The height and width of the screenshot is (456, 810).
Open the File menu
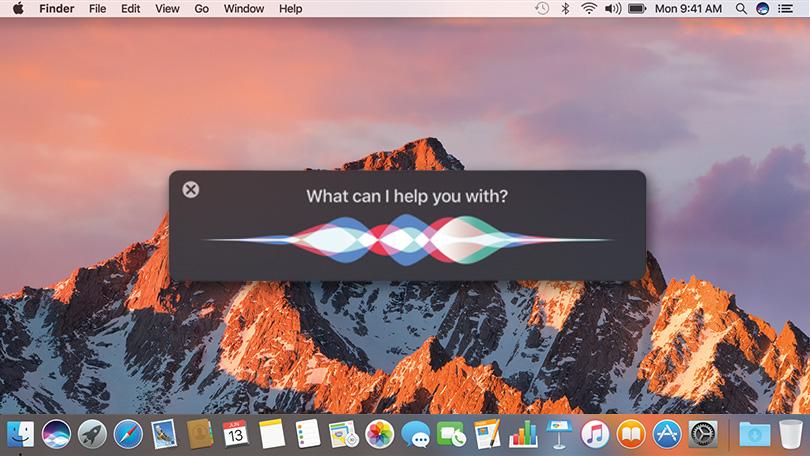click(97, 9)
